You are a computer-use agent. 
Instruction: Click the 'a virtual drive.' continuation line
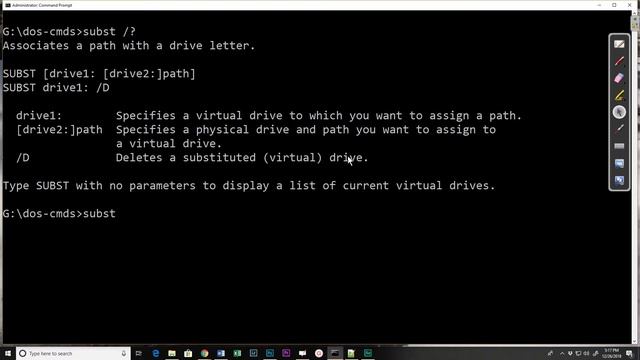pos(169,144)
